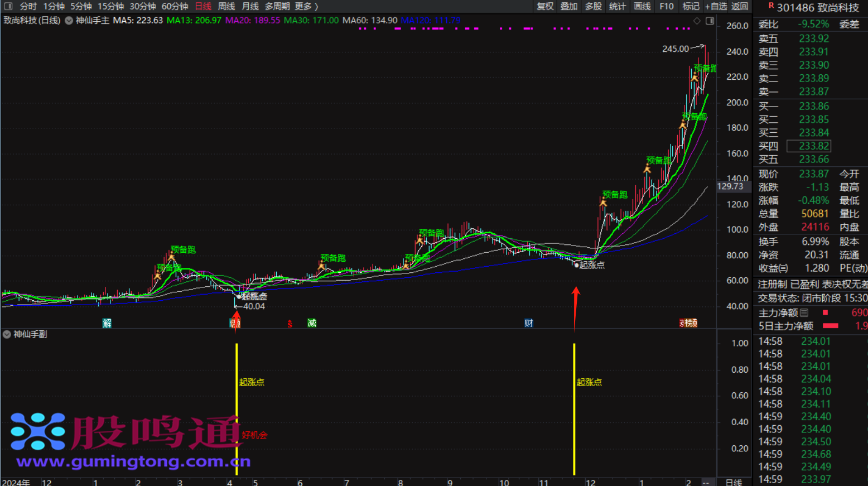Click the green 减 event marker
The height and width of the screenshot is (486, 868).
(312, 323)
